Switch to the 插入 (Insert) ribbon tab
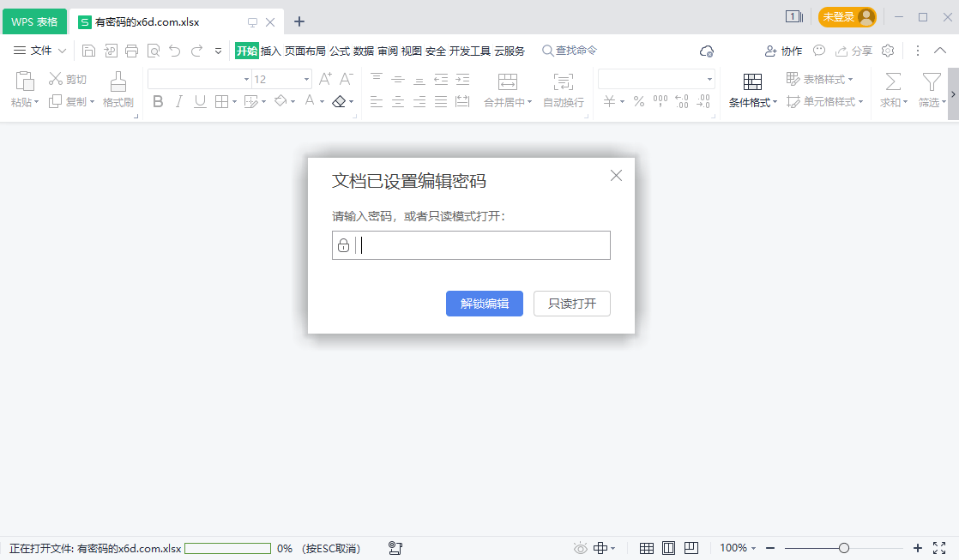Screen dimensions: 959x560 coord(271,51)
